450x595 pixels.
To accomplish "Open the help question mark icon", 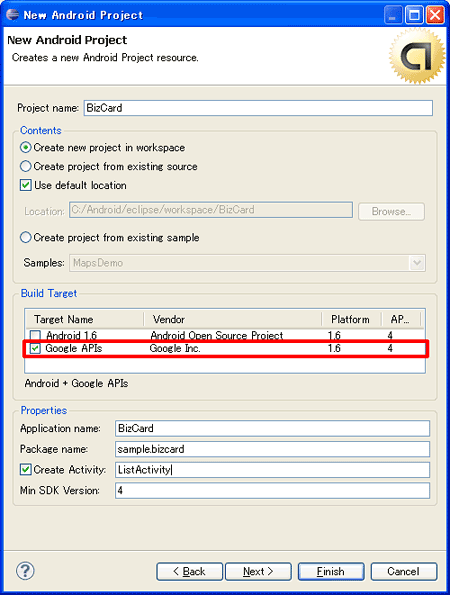I will [25, 570].
